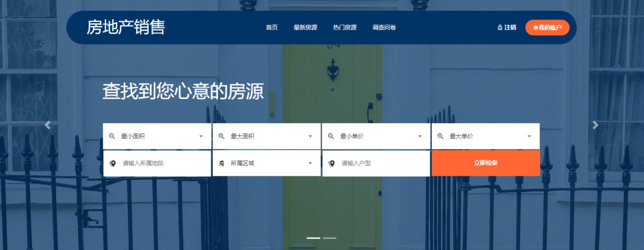Open the 最大面积 dropdown
The height and width of the screenshot is (250, 644).
[267, 136]
